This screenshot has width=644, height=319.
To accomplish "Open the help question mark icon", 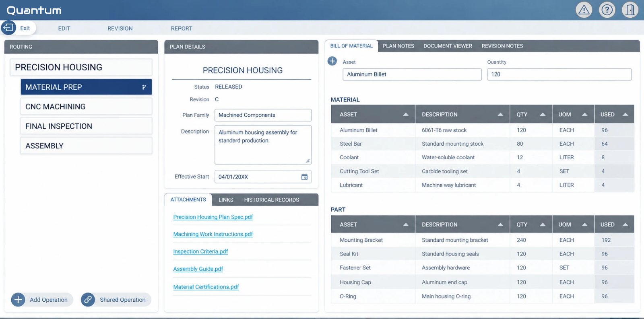I will [607, 10].
